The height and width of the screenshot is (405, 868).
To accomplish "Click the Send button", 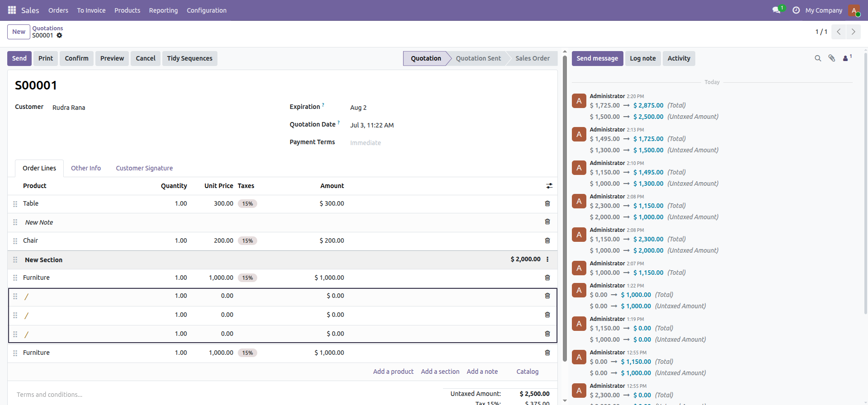I will point(19,58).
